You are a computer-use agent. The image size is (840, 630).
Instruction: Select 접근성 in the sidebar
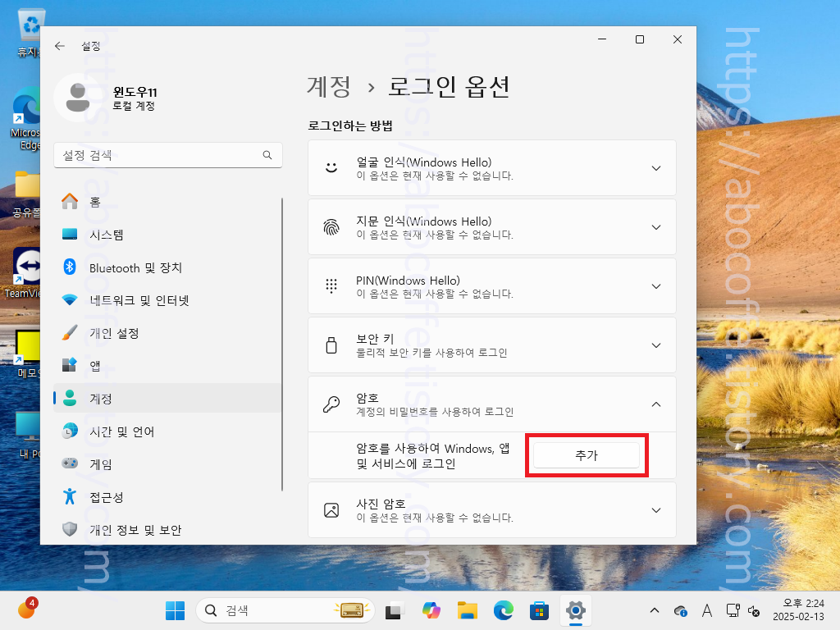click(x=167, y=497)
